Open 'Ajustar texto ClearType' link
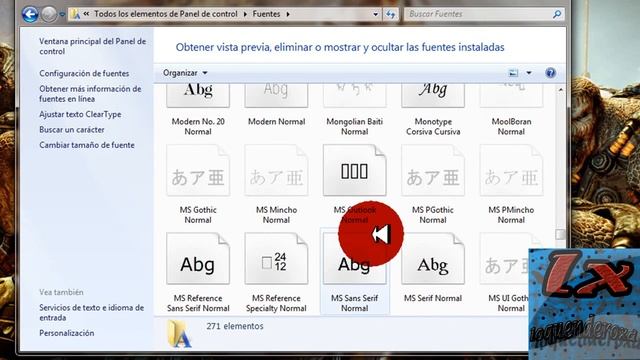640x360 pixels. tap(80, 114)
